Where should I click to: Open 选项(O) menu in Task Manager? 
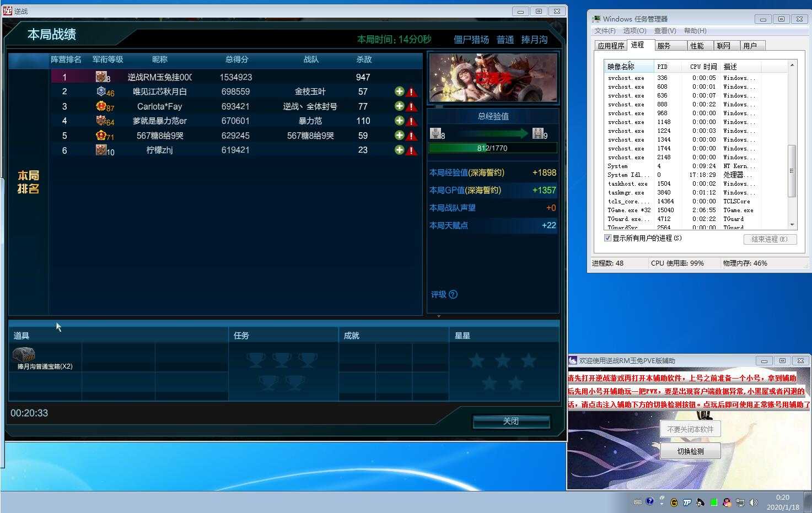[634, 31]
